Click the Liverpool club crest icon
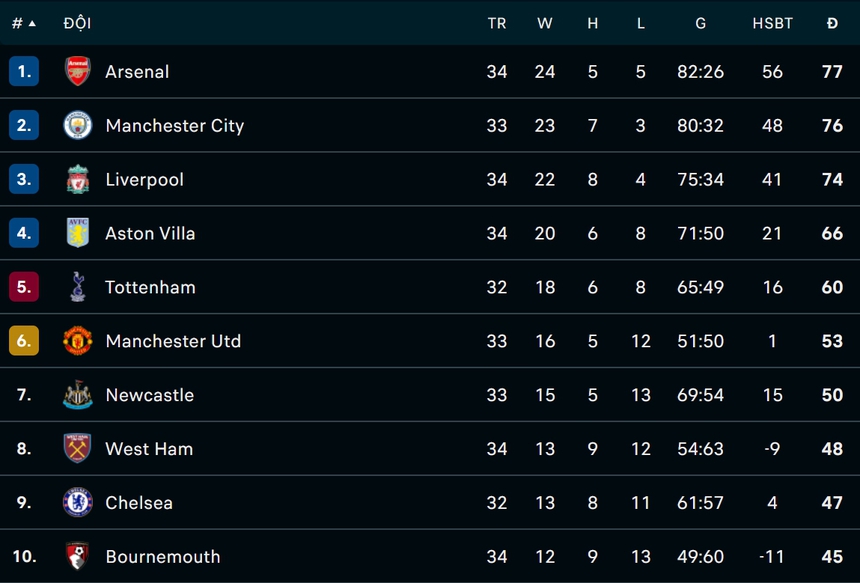Image resolution: width=860 pixels, height=583 pixels. click(x=77, y=180)
